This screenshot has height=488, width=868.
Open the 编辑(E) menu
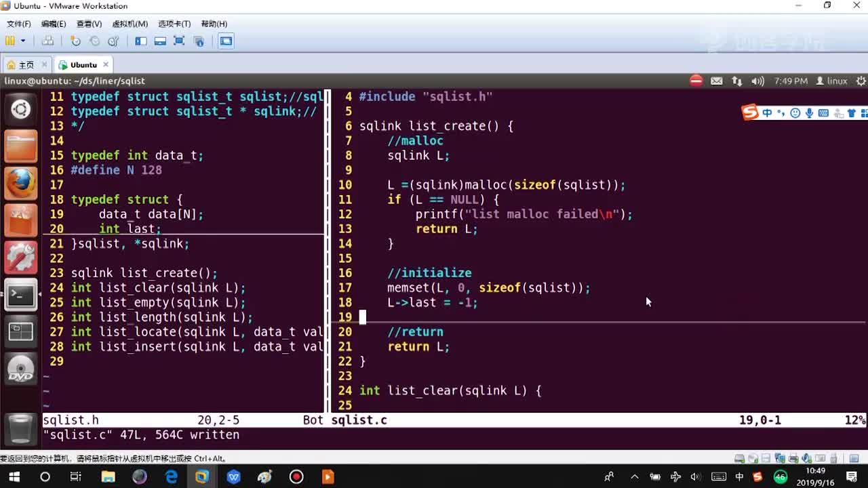tap(54, 24)
